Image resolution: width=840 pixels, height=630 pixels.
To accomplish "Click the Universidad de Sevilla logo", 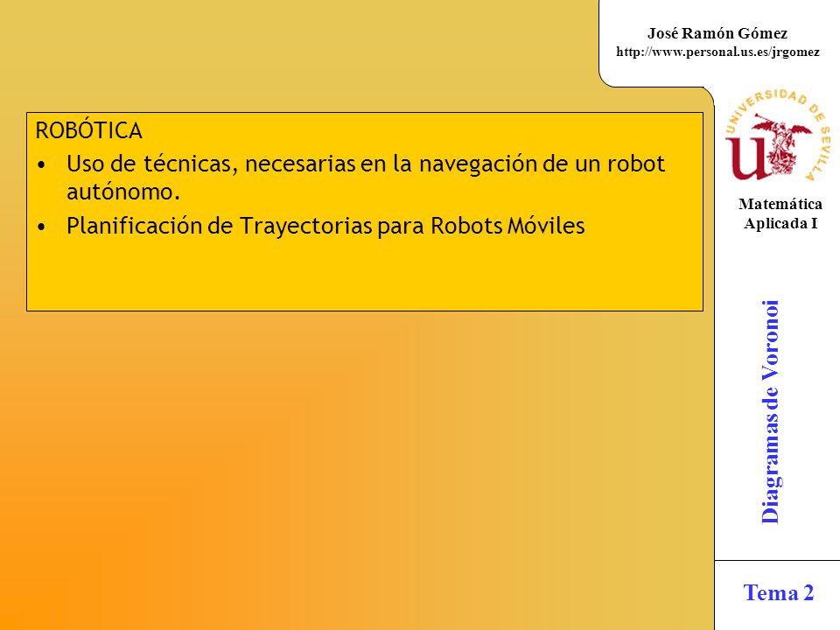I will [778, 135].
